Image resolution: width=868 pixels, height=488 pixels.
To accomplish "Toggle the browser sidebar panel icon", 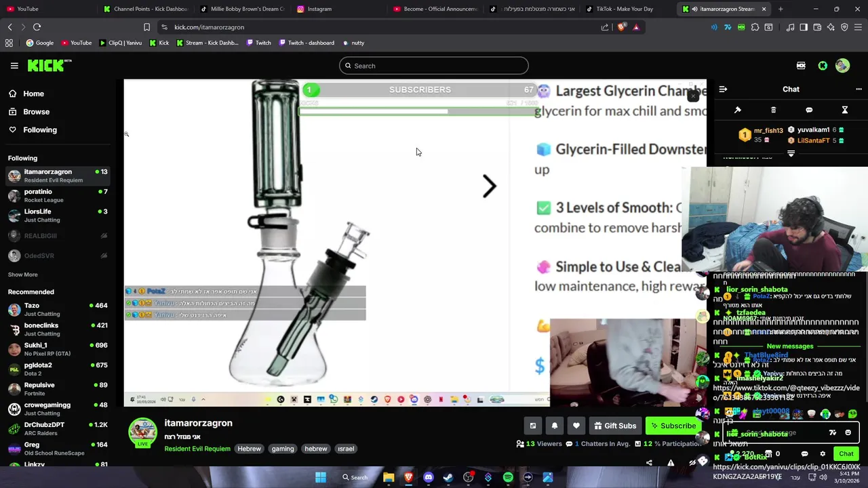I will point(804,27).
